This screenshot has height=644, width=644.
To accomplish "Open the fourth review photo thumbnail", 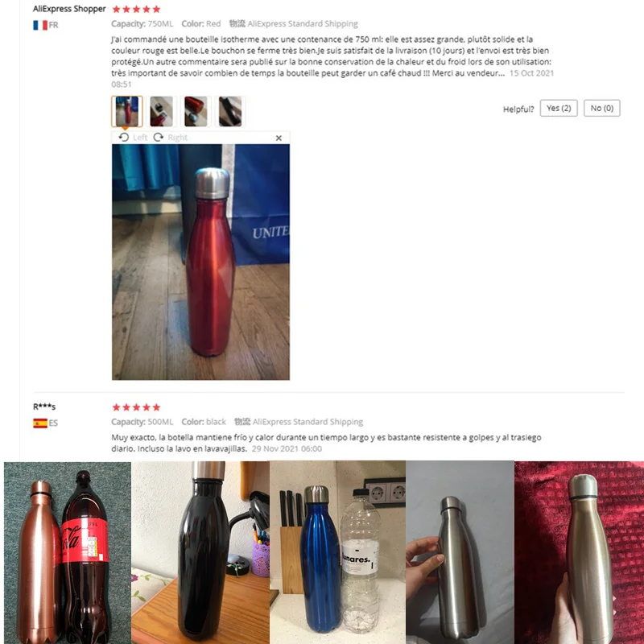I will click(230, 111).
